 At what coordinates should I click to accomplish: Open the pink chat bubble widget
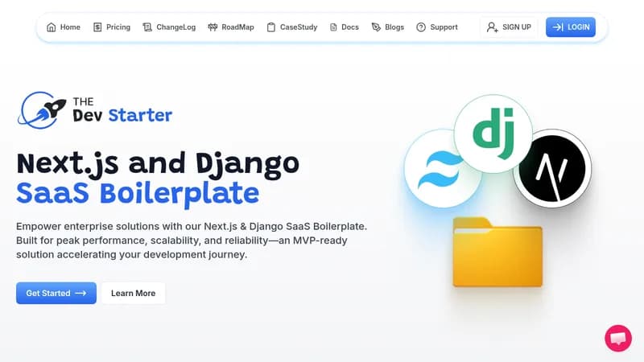point(618,338)
